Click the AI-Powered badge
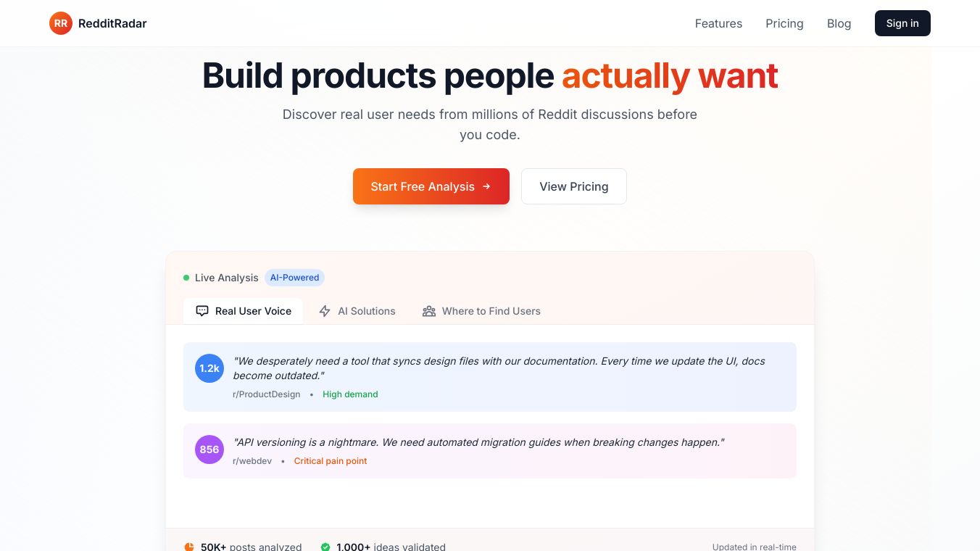Image resolution: width=980 pixels, height=551 pixels. (x=294, y=278)
